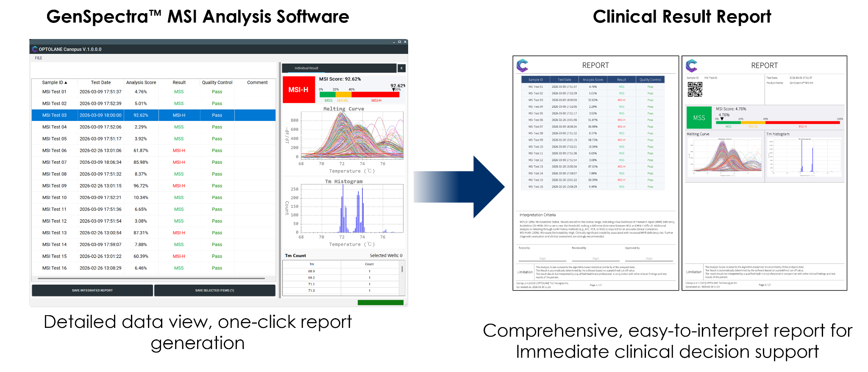868x372 pixels.
Task: Select the MSI Test 01 row
Action: [x=154, y=92]
